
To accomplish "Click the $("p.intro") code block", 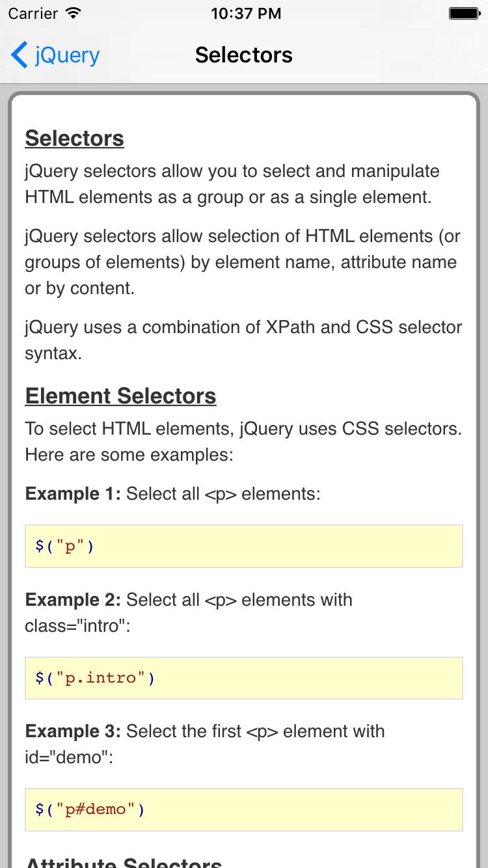I will (x=243, y=677).
